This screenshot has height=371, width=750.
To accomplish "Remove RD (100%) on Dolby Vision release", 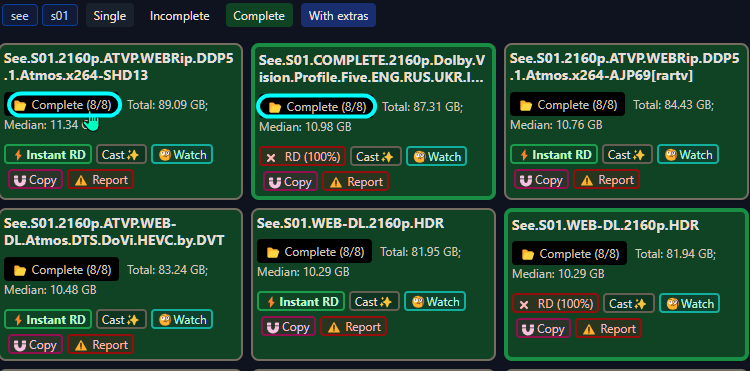I will tap(302, 156).
